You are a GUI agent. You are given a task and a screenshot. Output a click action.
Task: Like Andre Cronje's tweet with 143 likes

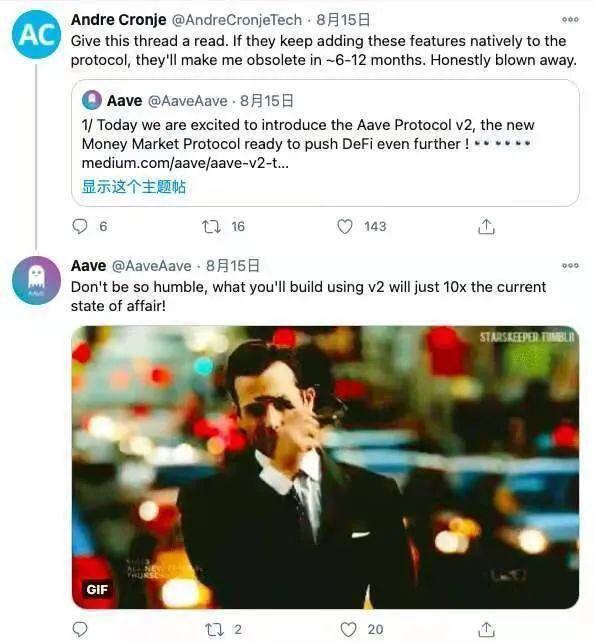point(345,226)
